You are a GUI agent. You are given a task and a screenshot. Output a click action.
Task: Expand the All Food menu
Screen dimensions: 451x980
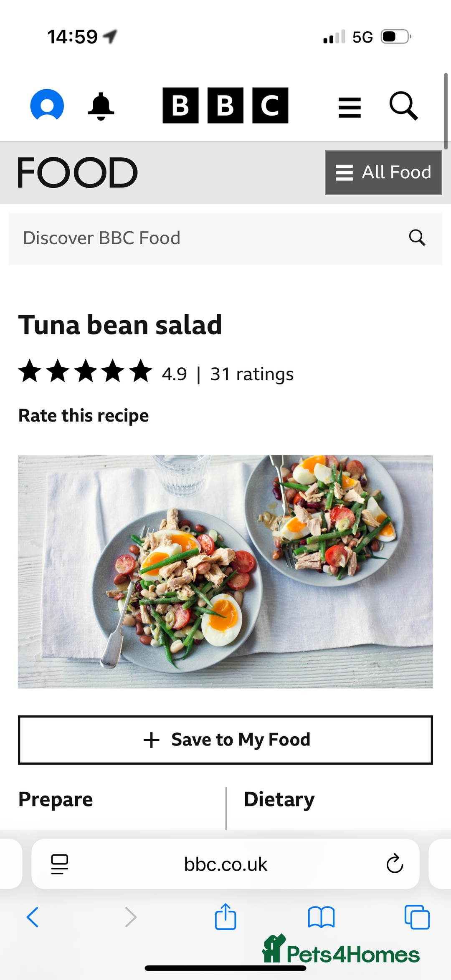pos(383,172)
